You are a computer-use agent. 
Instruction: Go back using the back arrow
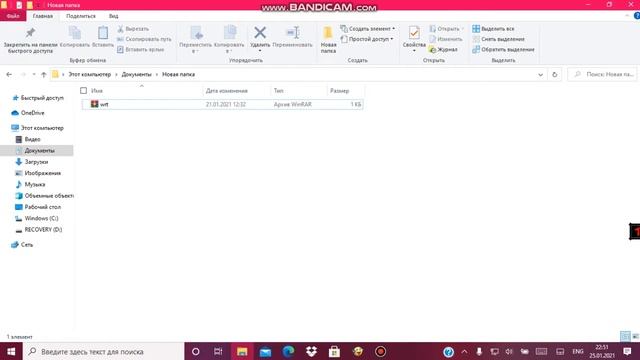pyautogui.click(x=9, y=74)
